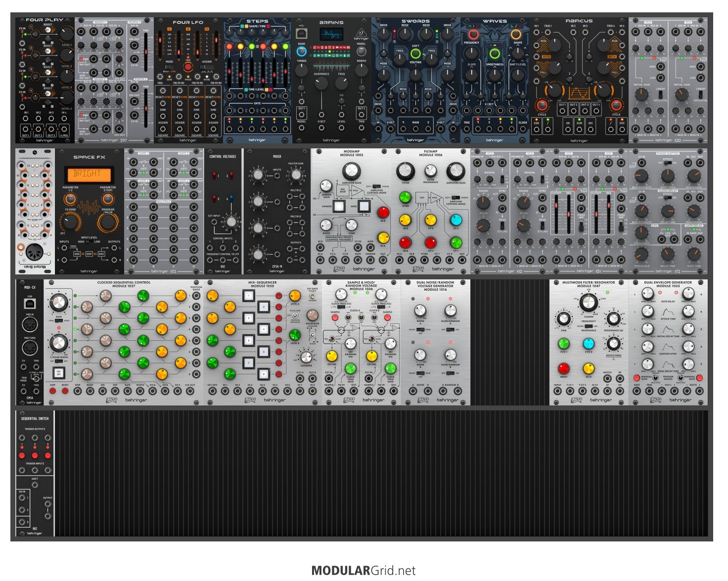Click the FILTER RESONANCE knob on Filtamp 1006

coord(431,171)
